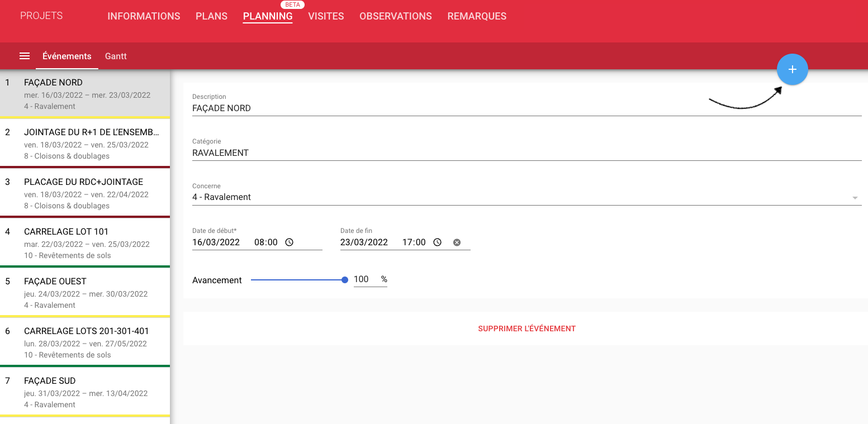
Task: Switch to the Gantt tab
Action: click(x=116, y=56)
